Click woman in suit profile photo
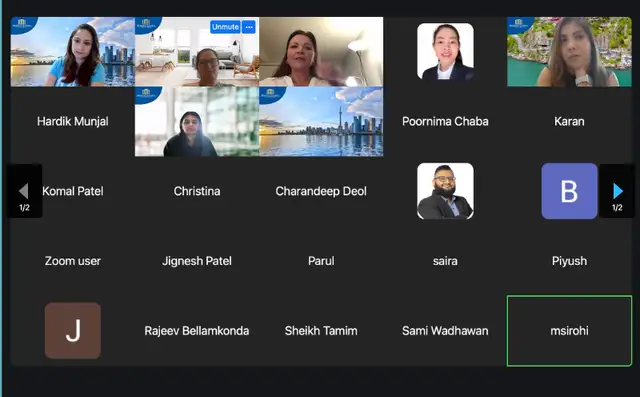 point(445,51)
